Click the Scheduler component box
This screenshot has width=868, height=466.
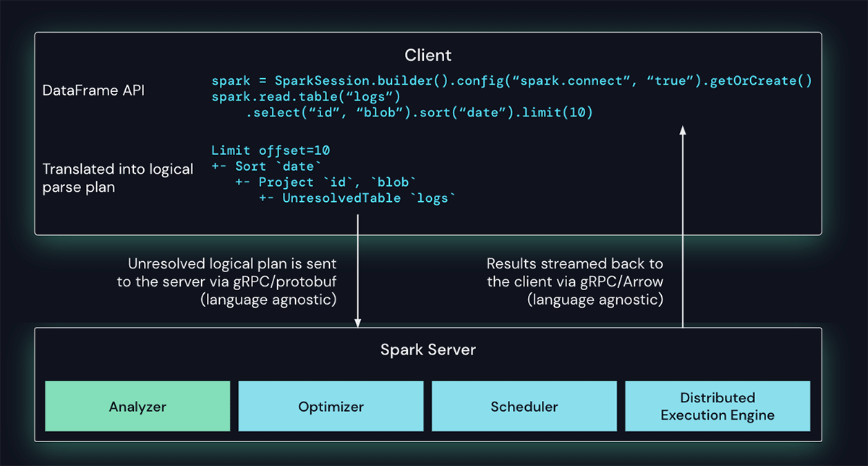pos(524,407)
